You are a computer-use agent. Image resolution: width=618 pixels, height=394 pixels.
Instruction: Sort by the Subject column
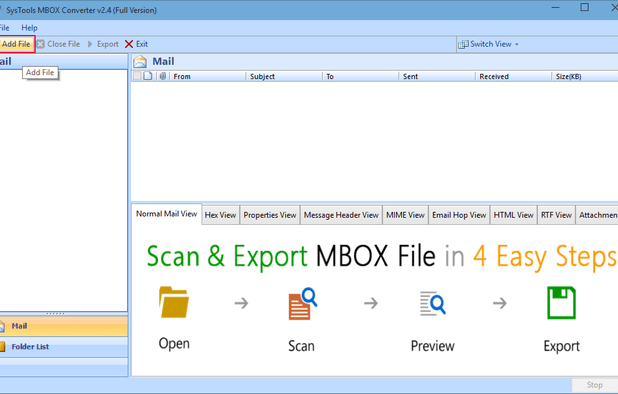click(x=284, y=76)
